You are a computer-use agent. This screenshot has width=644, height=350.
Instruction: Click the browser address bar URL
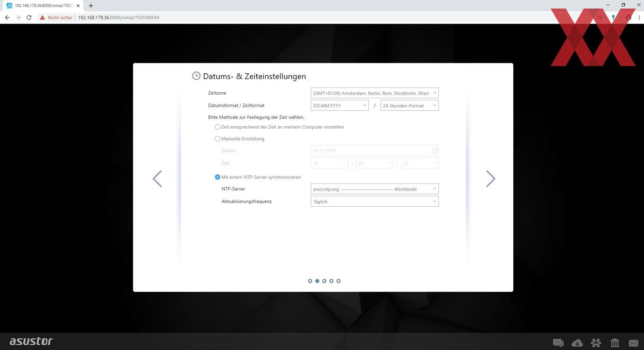pos(119,17)
